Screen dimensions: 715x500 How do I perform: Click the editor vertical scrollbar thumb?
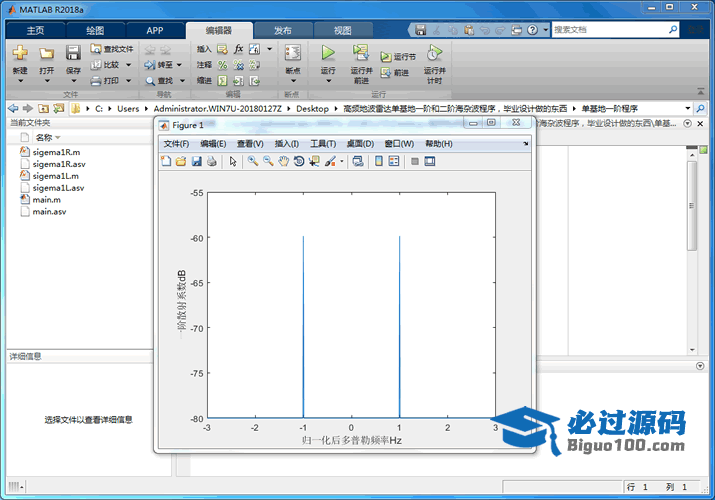tap(692, 205)
